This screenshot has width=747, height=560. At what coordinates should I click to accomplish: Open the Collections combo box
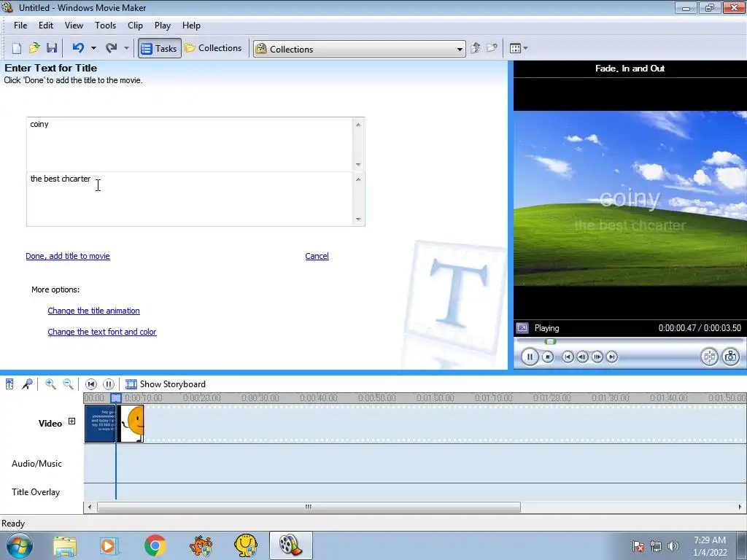tap(359, 49)
